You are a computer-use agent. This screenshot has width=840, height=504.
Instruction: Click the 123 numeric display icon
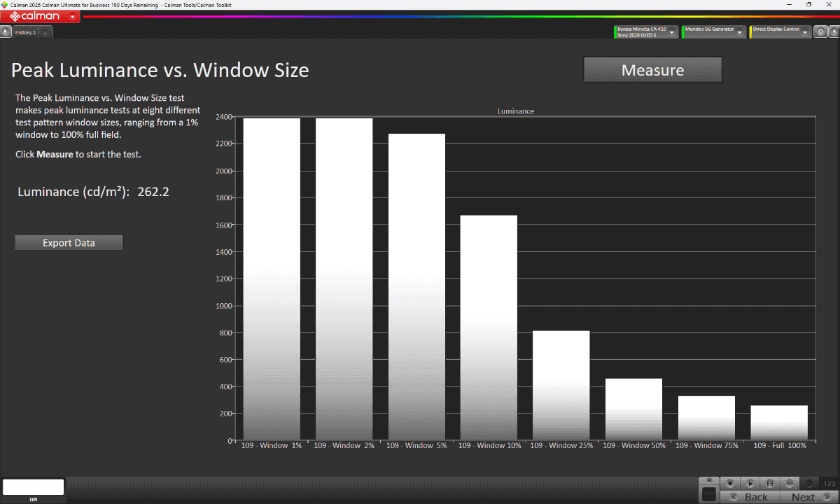point(829,483)
